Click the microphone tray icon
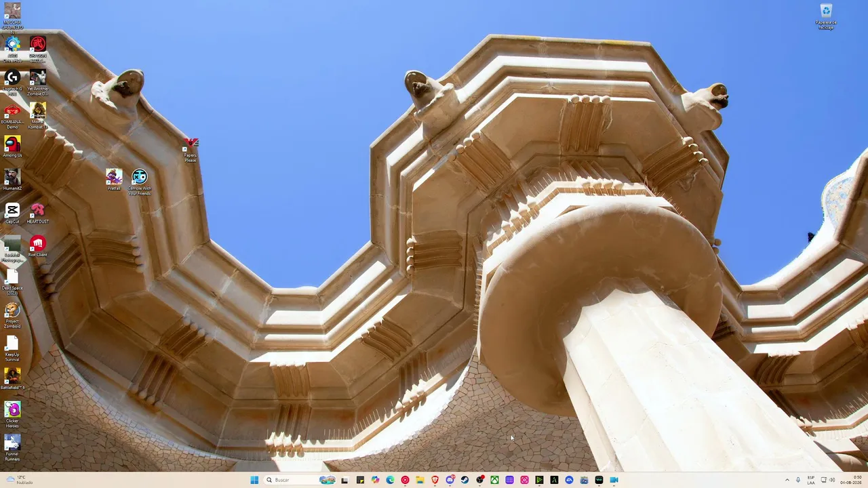This screenshot has width=868, height=488. [798, 480]
